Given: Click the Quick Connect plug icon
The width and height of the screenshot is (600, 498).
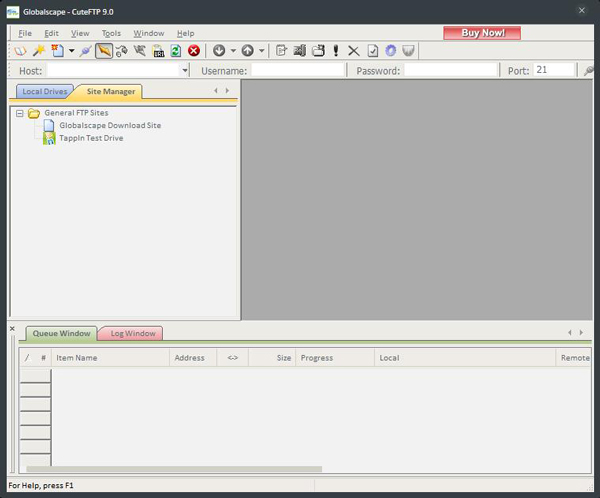Looking at the screenshot, I should (x=86, y=51).
